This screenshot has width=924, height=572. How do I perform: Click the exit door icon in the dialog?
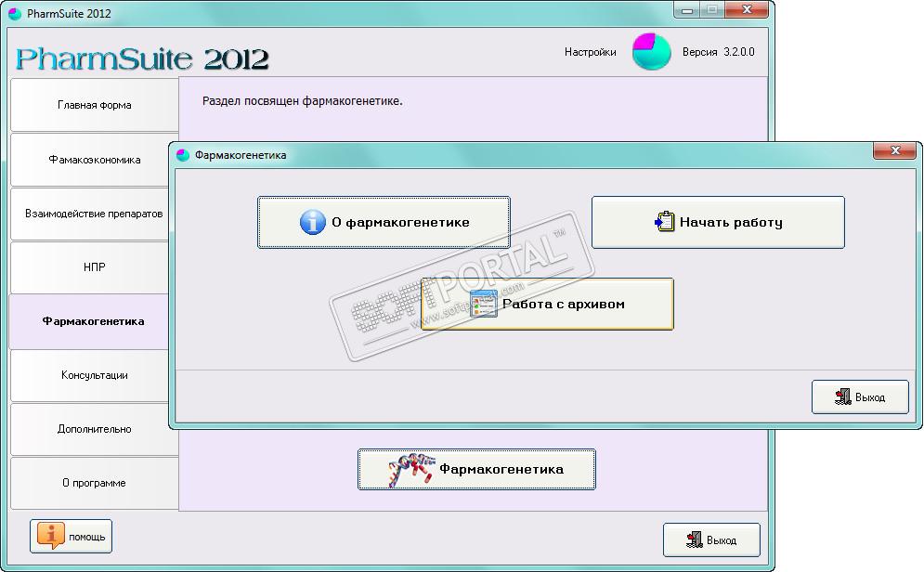[x=842, y=396]
